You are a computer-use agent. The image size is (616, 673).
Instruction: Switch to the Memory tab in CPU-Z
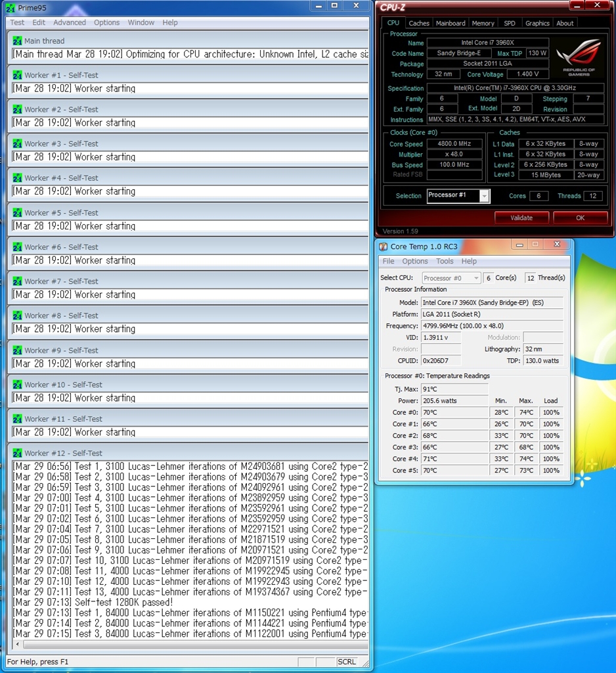click(483, 23)
